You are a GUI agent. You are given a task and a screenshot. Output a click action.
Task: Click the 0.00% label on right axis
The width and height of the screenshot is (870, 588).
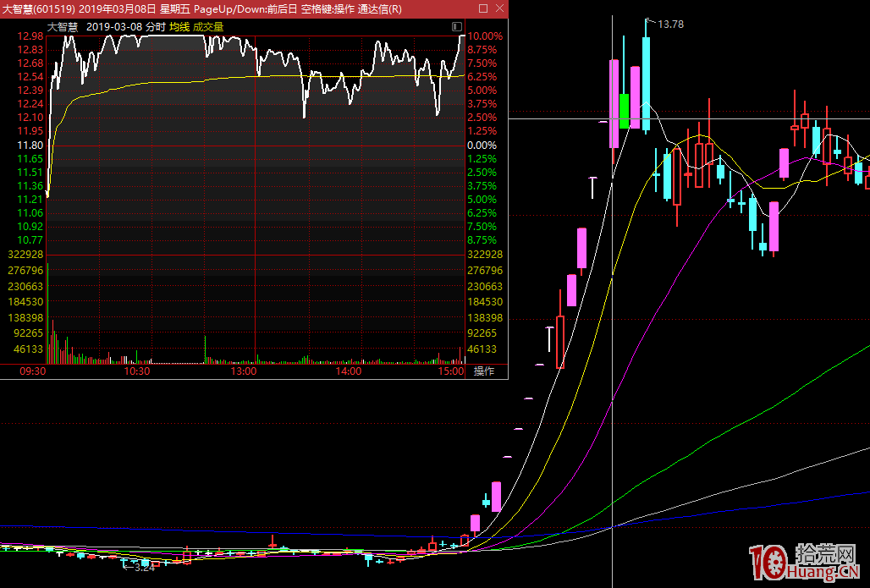click(x=484, y=146)
